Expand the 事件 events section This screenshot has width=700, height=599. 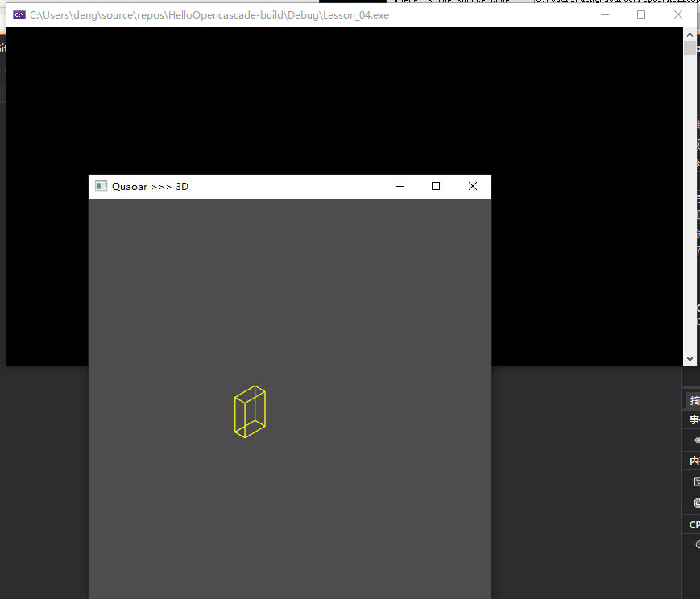tap(693, 419)
